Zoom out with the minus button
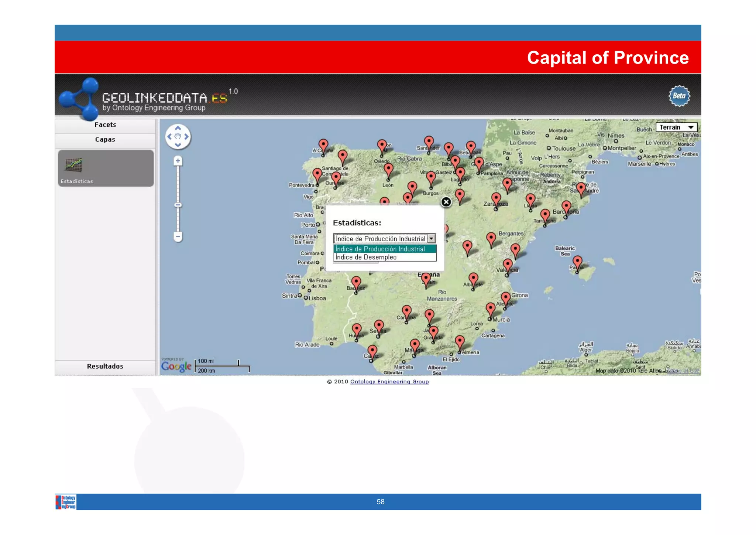The width and height of the screenshot is (756, 535). tap(178, 236)
